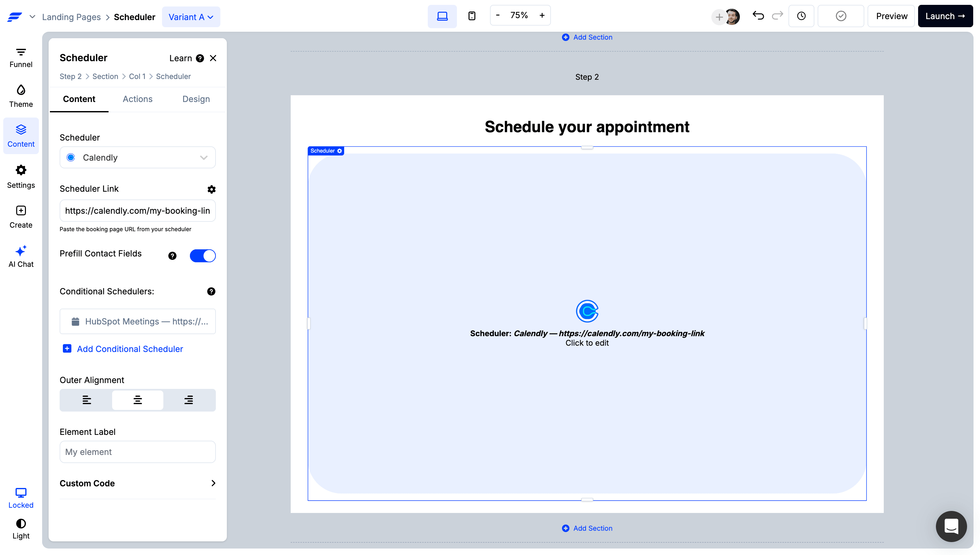Click the Step 2 canvas label
This screenshot has height=555, width=980.
587,77
